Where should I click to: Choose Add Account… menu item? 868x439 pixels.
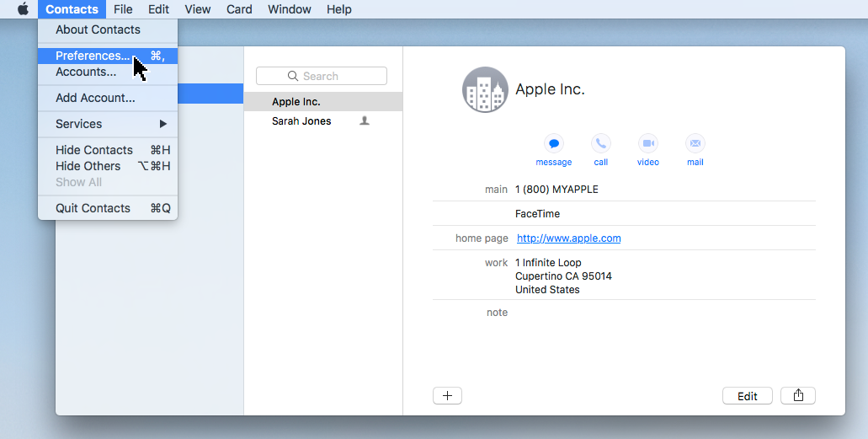pos(95,98)
